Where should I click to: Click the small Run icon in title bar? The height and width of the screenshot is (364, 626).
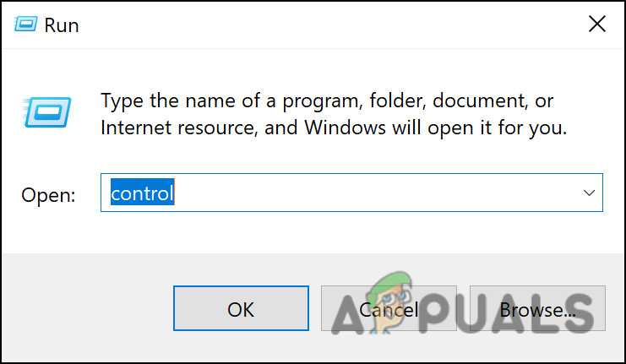[25, 24]
